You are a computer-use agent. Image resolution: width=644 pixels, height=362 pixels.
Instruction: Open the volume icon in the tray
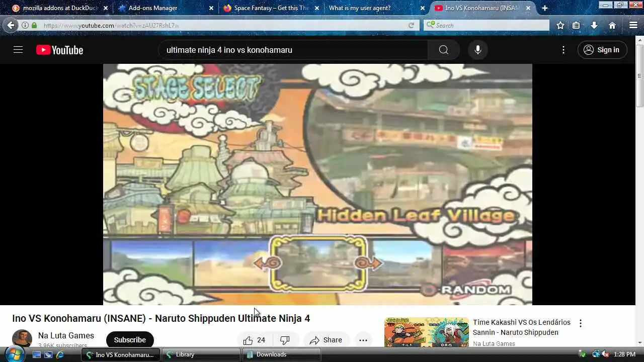pyautogui.click(x=605, y=354)
